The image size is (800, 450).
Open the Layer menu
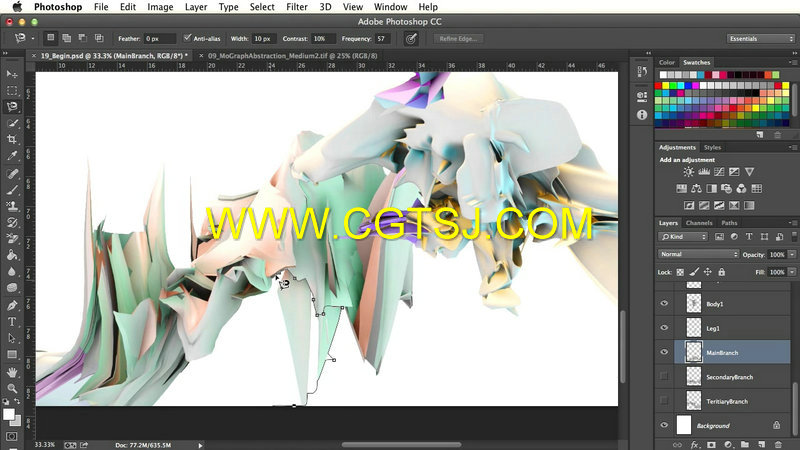[196, 7]
